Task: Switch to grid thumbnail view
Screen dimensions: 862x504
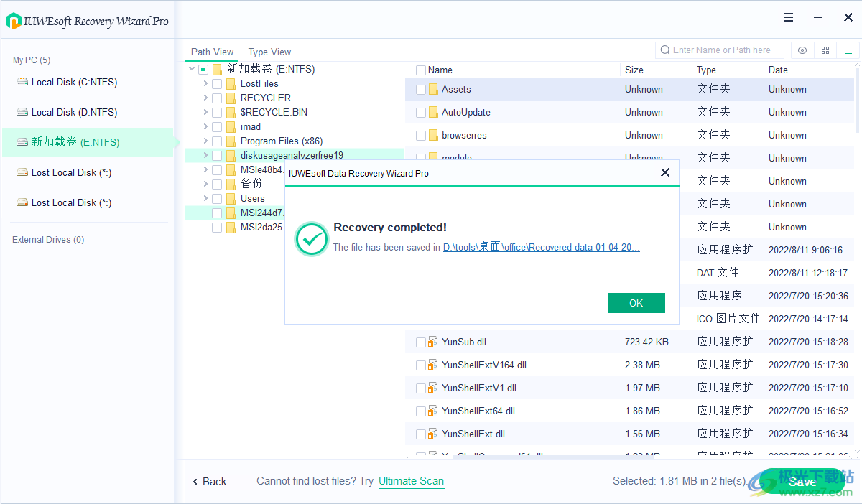Action: (825, 50)
